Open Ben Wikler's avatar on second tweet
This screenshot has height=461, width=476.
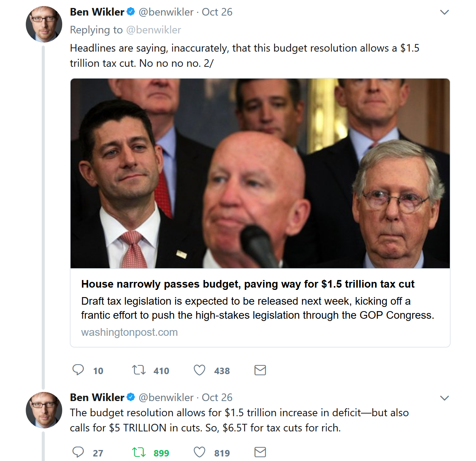[44, 410]
